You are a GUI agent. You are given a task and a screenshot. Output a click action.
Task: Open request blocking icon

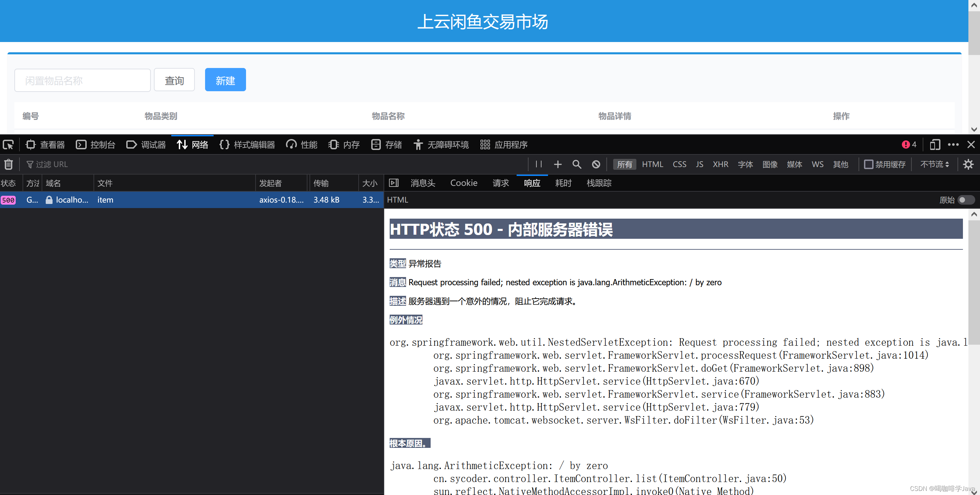click(x=596, y=164)
